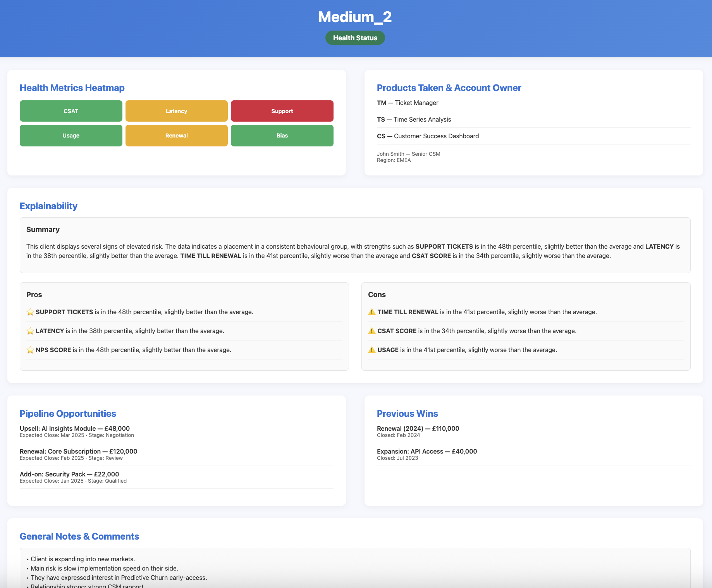Click the Usage tile in the heatmap
Screen dimensions: 712x588
click(71, 136)
